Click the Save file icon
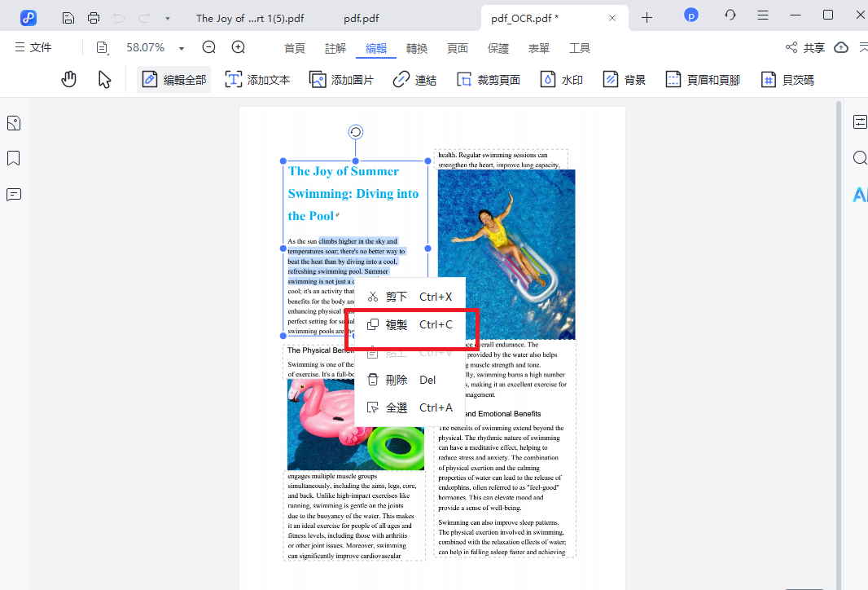This screenshot has height=590, width=868. coord(68,17)
